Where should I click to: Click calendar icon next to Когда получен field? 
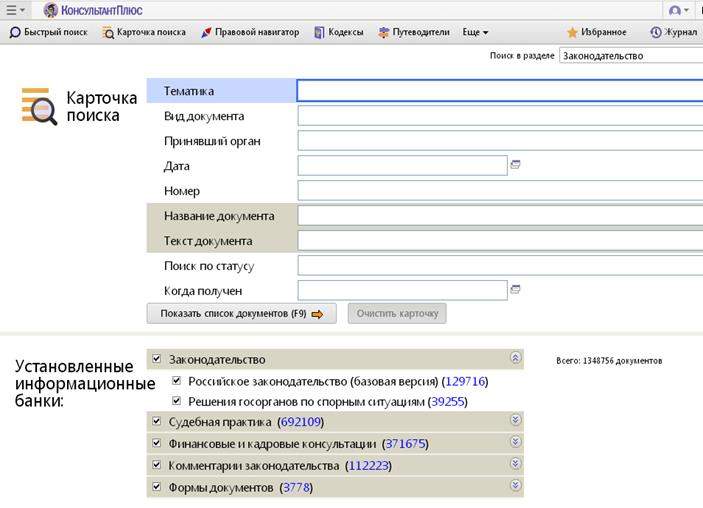coord(516,290)
